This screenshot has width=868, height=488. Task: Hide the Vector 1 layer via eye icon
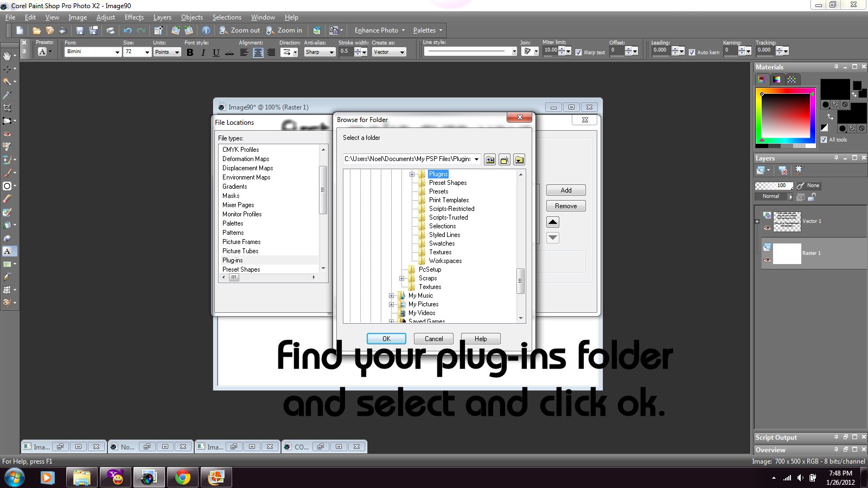[767, 228]
